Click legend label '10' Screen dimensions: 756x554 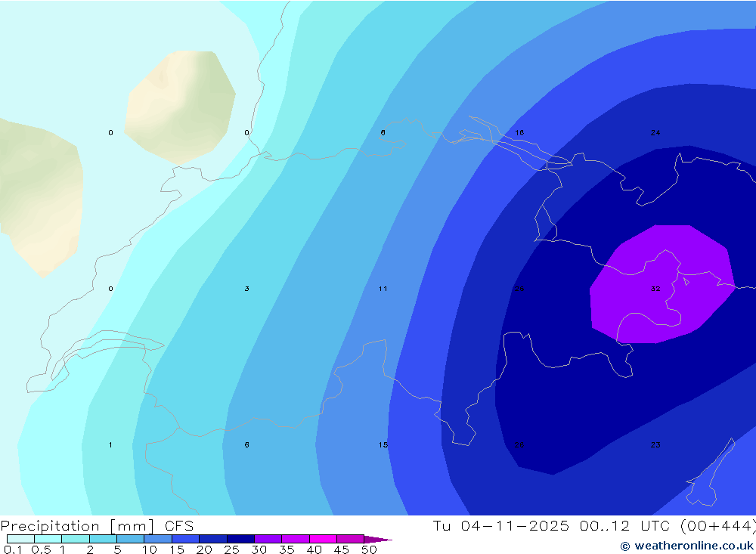150,549
